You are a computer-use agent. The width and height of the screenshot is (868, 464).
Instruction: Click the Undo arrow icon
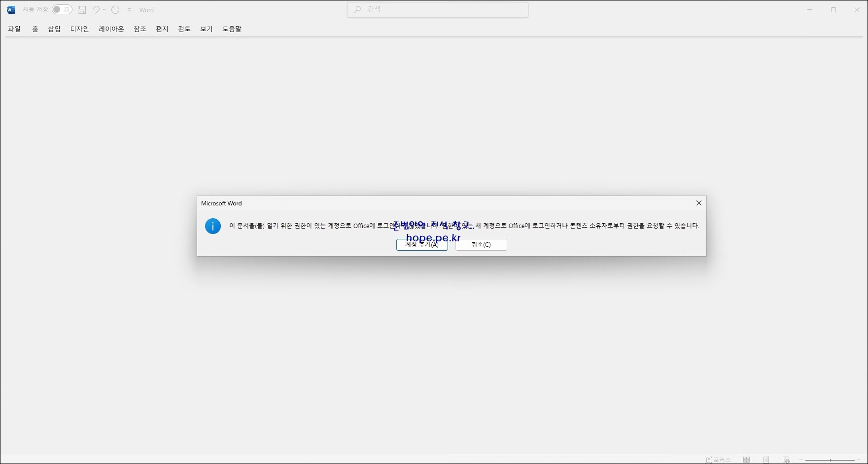point(96,10)
